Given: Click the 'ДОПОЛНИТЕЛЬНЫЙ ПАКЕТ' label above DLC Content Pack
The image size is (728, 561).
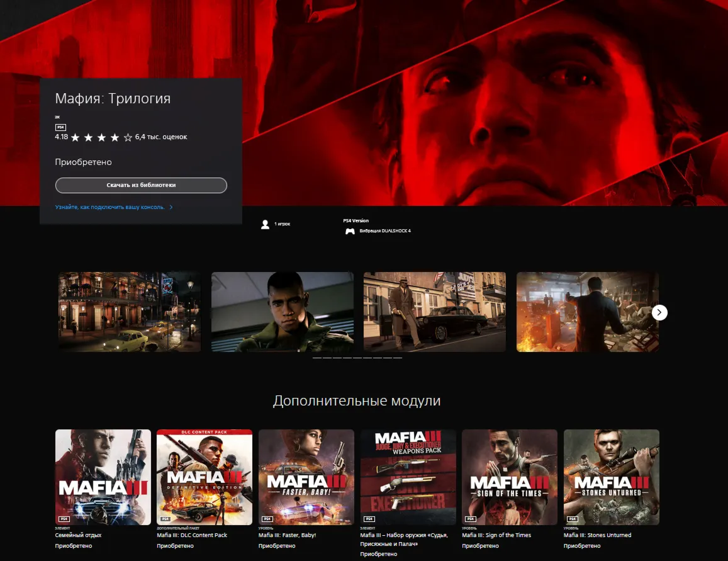Looking at the screenshot, I should [x=178, y=528].
